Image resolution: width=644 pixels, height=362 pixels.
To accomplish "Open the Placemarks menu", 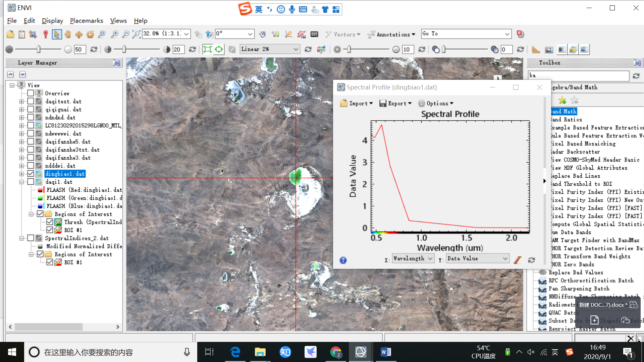I will tap(87, 21).
